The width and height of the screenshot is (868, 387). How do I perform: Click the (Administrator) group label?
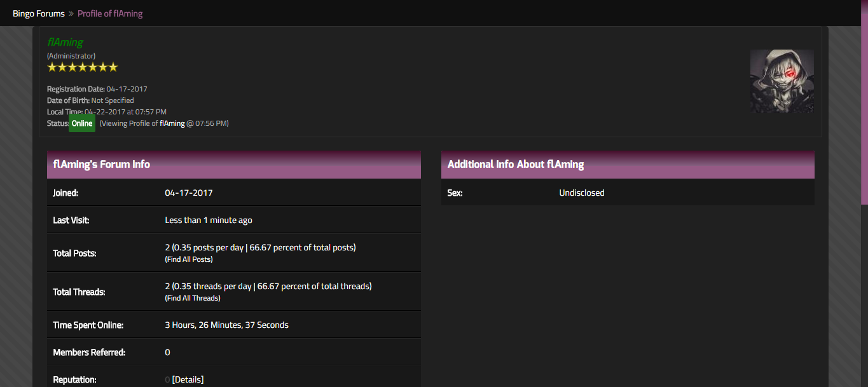pyautogui.click(x=71, y=56)
